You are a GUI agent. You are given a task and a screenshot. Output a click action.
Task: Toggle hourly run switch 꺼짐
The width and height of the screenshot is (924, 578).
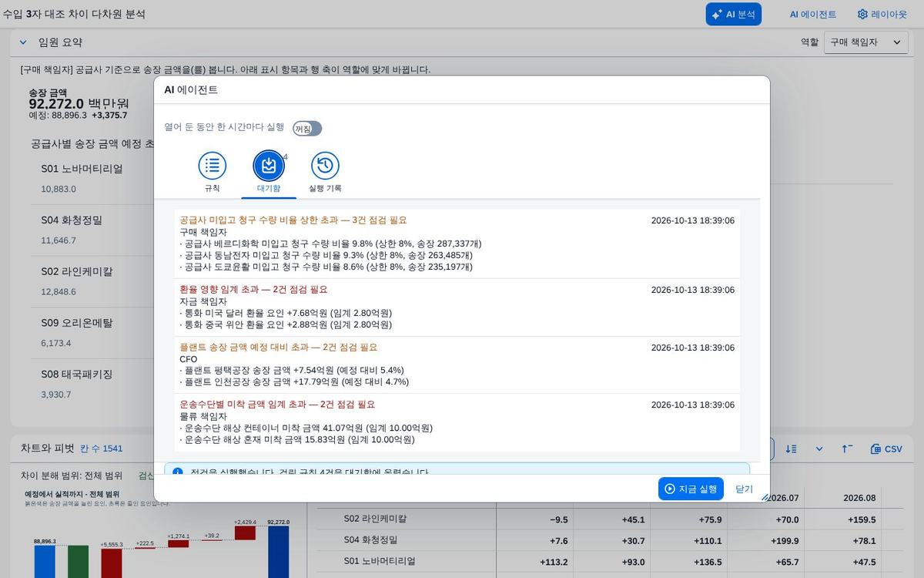(x=307, y=129)
